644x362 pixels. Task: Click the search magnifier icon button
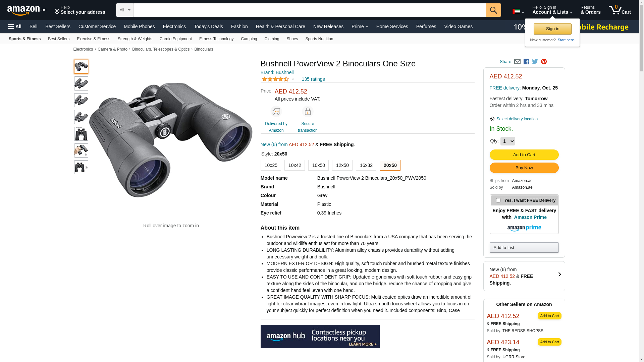(x=493, y=10)
